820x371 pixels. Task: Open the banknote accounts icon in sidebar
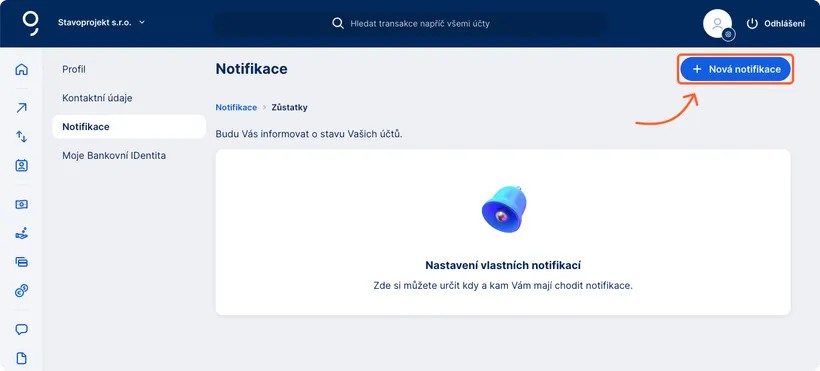click(x=21, y=204)
